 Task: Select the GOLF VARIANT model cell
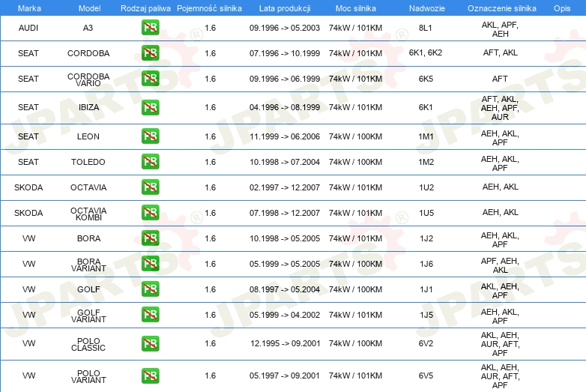coord(88,316)
